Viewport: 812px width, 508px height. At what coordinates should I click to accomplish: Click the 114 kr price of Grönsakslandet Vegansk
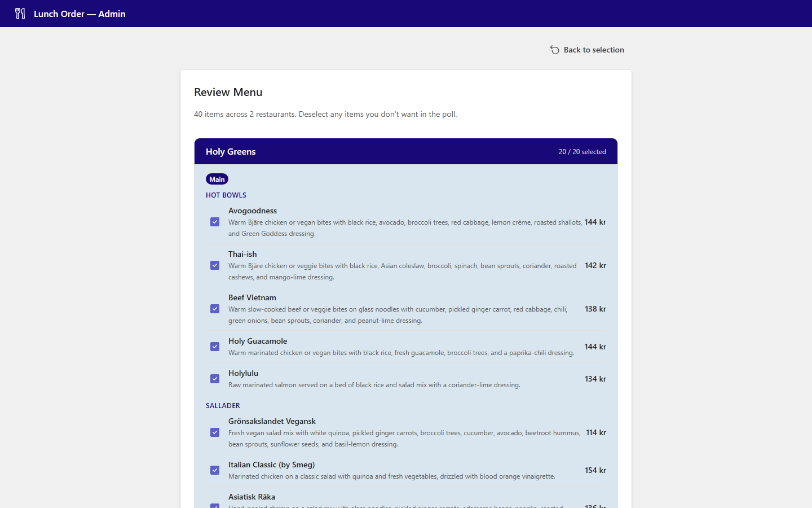click(x=596, y=432)
